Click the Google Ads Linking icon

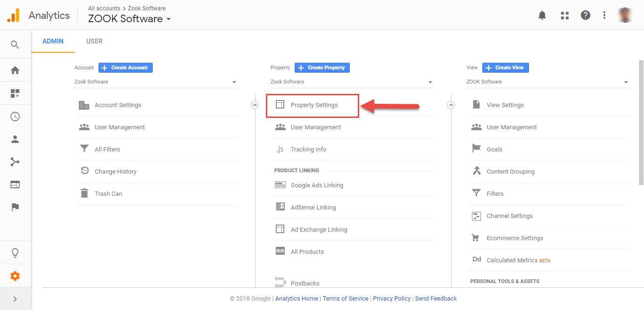pyautogui.click(x=280, y=185)
